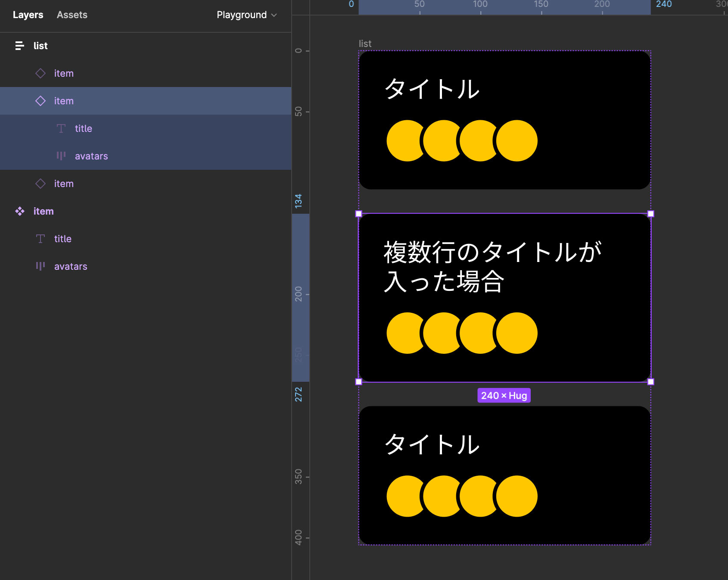Select the first item layer name in list
Screen dimensions: 728x580
tap(64, 73)
